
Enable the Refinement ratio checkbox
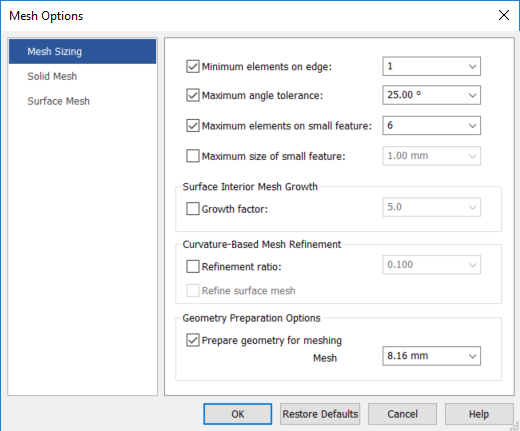(193, 266)
